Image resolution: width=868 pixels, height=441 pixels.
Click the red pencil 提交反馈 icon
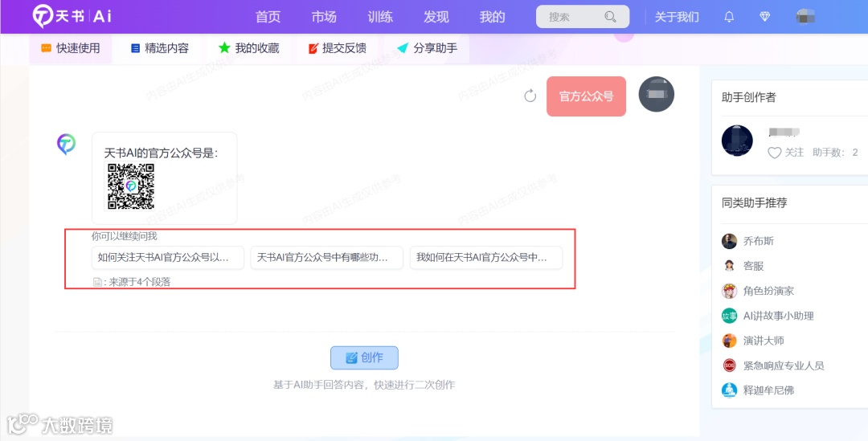point(313,48)
